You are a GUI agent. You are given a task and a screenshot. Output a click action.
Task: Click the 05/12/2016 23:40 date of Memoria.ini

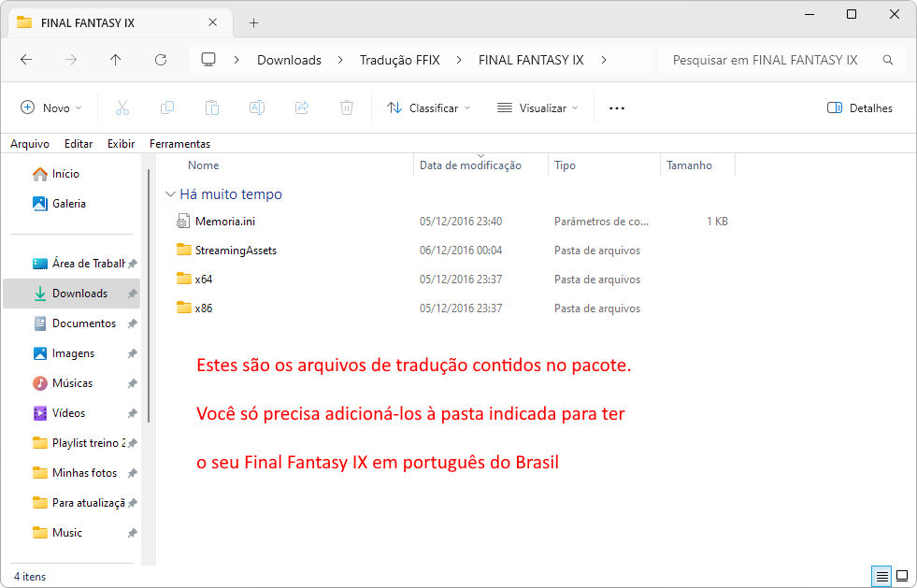[461, 222]
